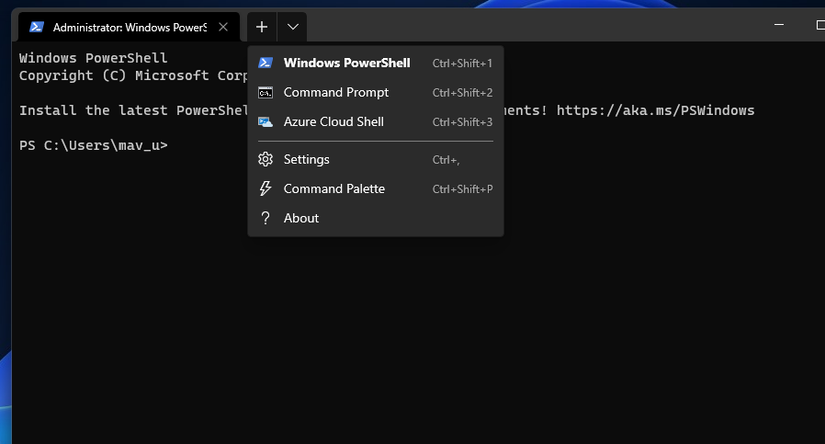Click the PowerShell icon in the tab
This screenshot has height=444, width=825.
tap(36, 27)
